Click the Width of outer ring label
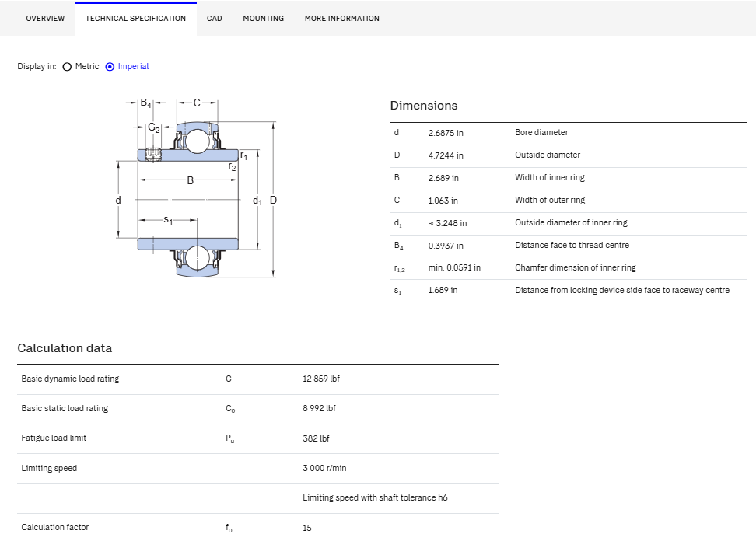Viewport: 756px width, 548px height. pyautogui.click(x=550, y=200)
